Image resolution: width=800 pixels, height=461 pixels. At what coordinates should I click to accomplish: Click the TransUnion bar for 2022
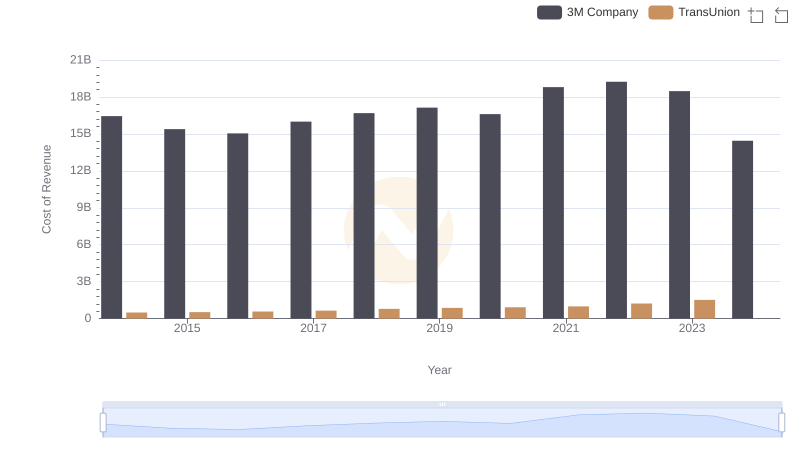[642, 311]
